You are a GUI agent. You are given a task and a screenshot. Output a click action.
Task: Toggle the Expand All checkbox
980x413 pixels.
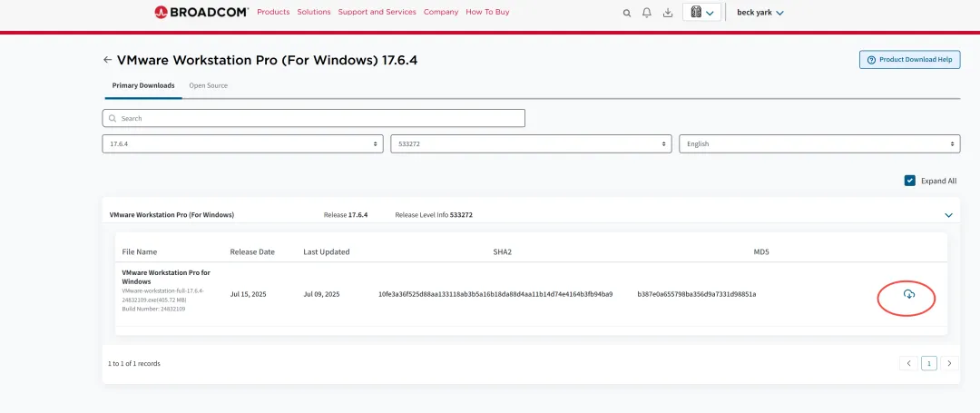coord(910,181)
